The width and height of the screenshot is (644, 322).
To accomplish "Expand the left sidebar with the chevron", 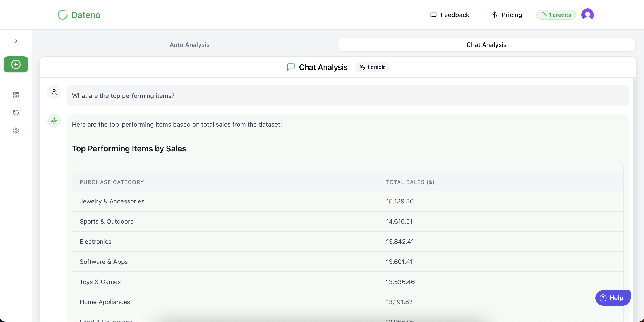I will click(16, 41).
